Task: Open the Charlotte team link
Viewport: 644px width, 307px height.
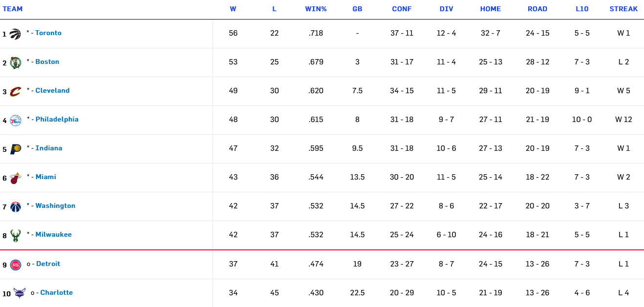Action: coord(57,292)
